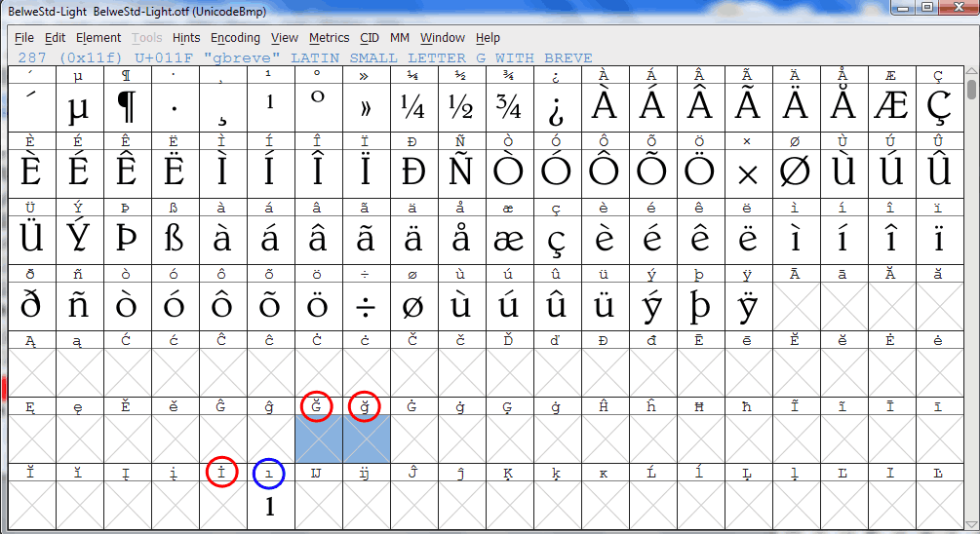Open the Window menu
This screenshot has height=534, width=980.
click(443, 38)
